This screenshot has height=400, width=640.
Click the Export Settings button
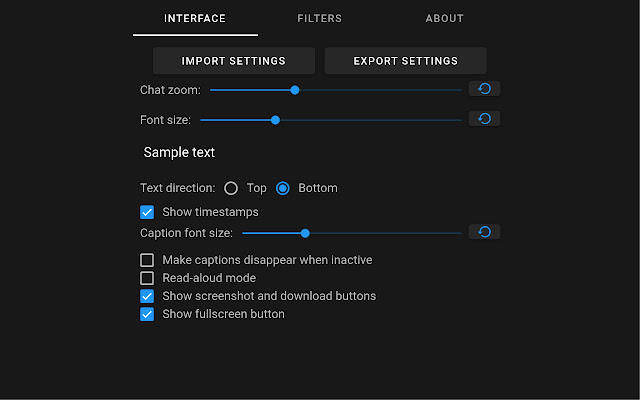tap(405, 61)
